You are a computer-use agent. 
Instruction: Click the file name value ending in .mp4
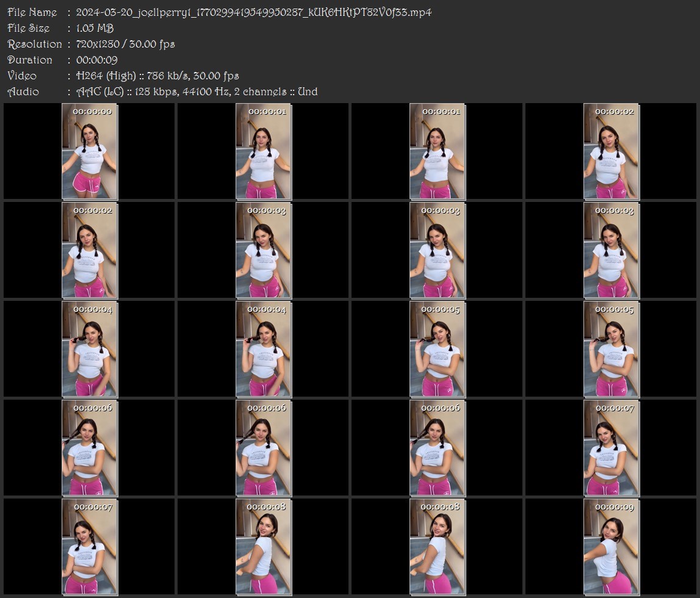[x=253, y=12]
